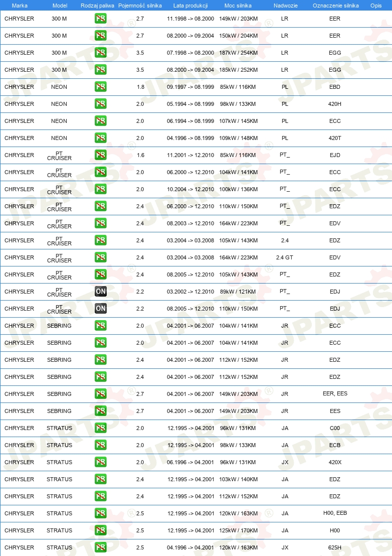The width and height of the screenshot is (392, 556).
Task: Click petrol icon in STRATUS 103kW/140KM row
Action: point(101,479)
